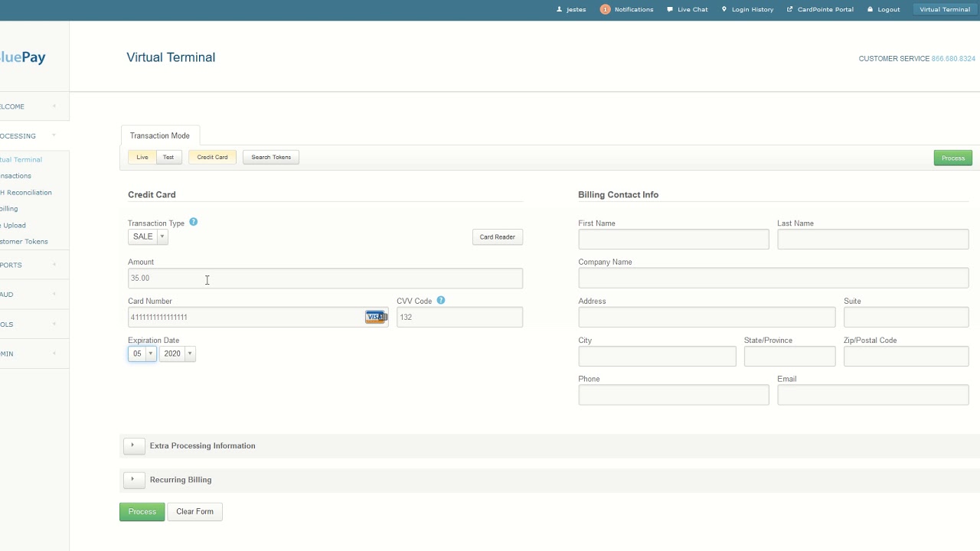
Task: Click the Login History pin icon
Action: [x=724, y=9]
